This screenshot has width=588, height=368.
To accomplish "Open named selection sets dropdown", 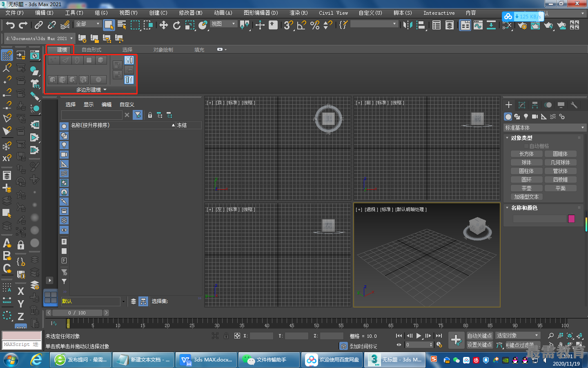I will point(374,24).
